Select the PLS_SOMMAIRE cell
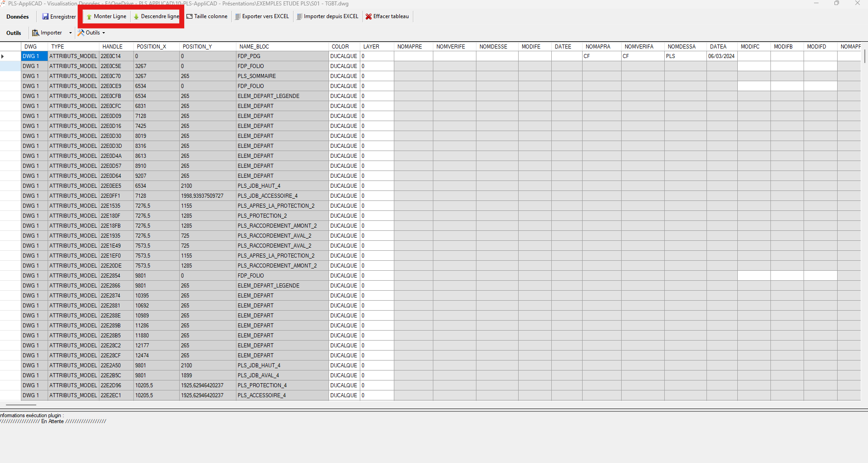 click(x=257, y=76)
